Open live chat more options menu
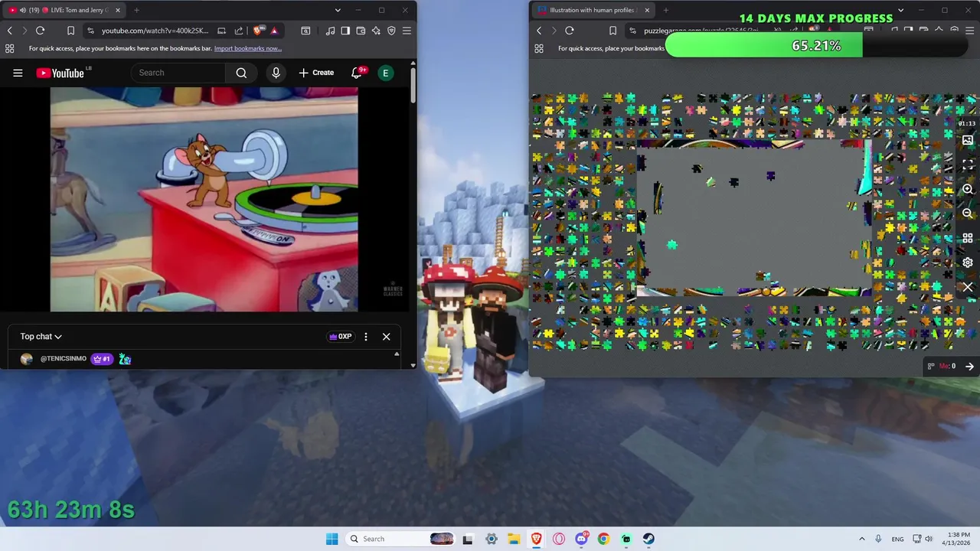 point(366,337)
